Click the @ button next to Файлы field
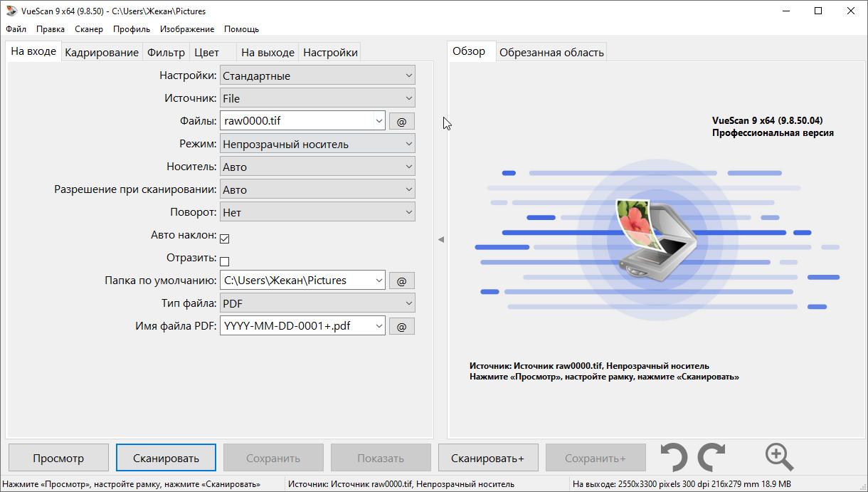Screen dimensions: 868x492 coord(401,122)
